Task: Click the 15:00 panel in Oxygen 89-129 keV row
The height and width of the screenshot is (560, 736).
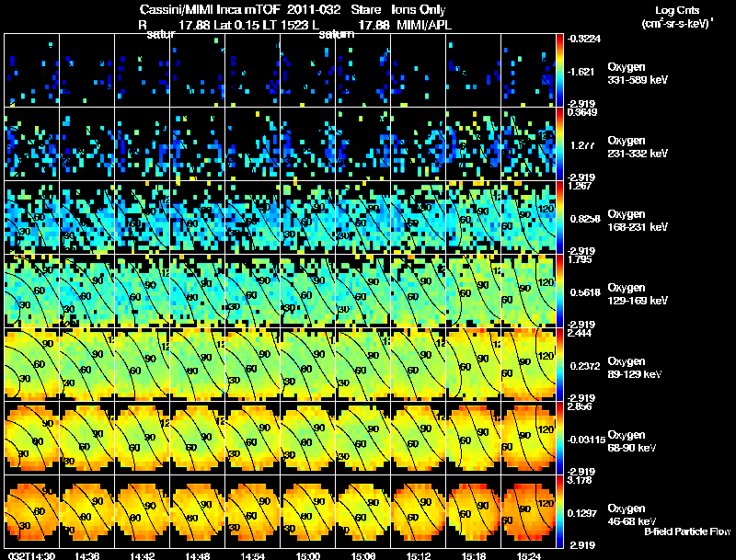Action: point(308,364)
